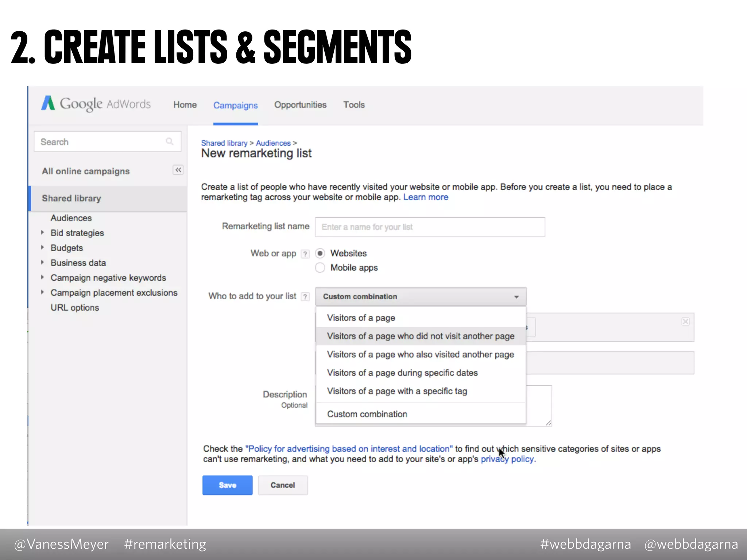This screenshot has width=747, height=560.
Task: Open the privacy policy link
Action: tap(508, 459)
